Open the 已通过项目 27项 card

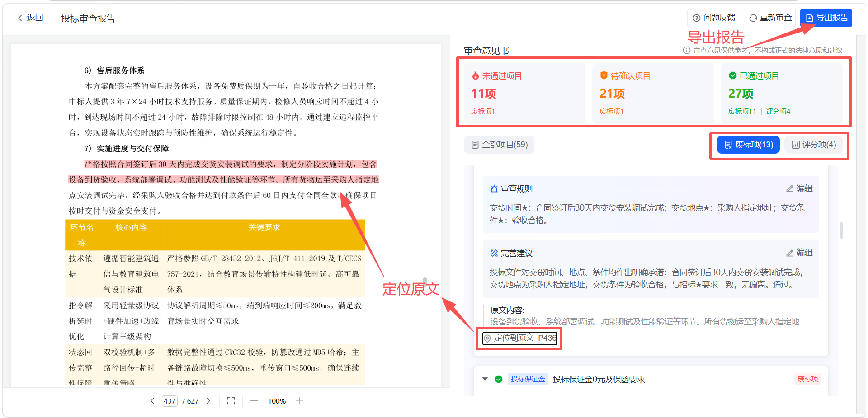(x=782, y=93)
